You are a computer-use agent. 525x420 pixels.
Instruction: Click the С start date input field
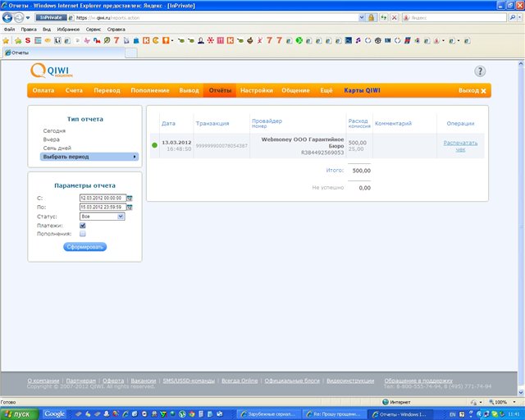click(x=102, y=198)
